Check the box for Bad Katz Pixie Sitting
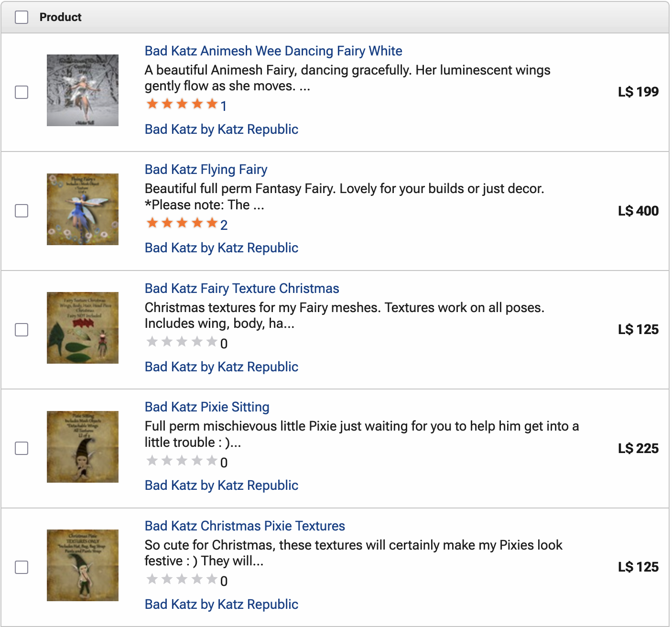This screenshot has height=627, width=672. point(22,448)
